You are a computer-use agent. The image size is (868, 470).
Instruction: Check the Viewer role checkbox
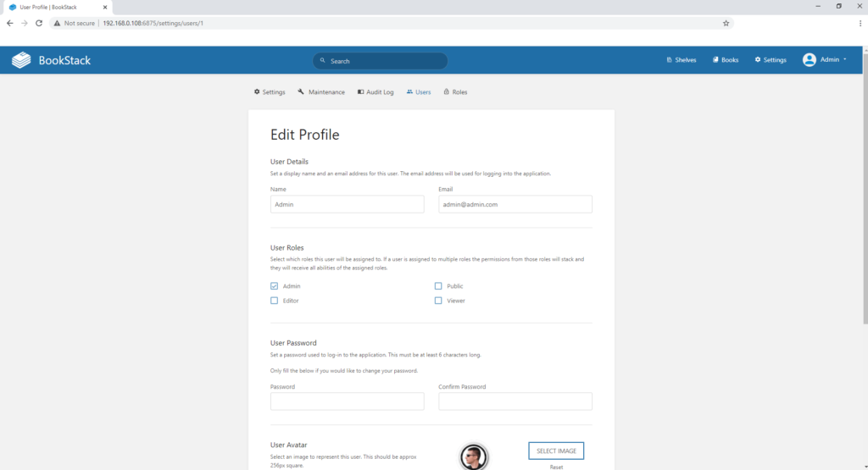click(x=438, y=301)
